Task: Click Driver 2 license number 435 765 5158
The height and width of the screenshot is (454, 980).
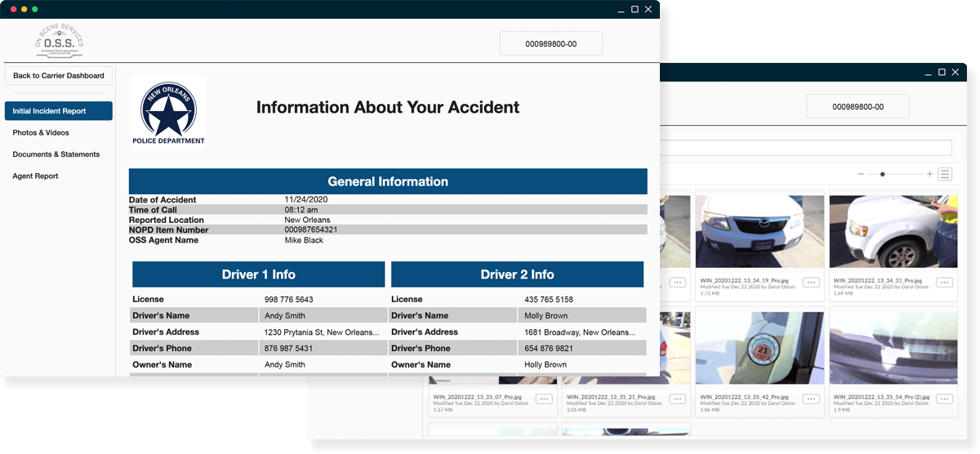Action: pyautogui.click(x=549, y=300)
